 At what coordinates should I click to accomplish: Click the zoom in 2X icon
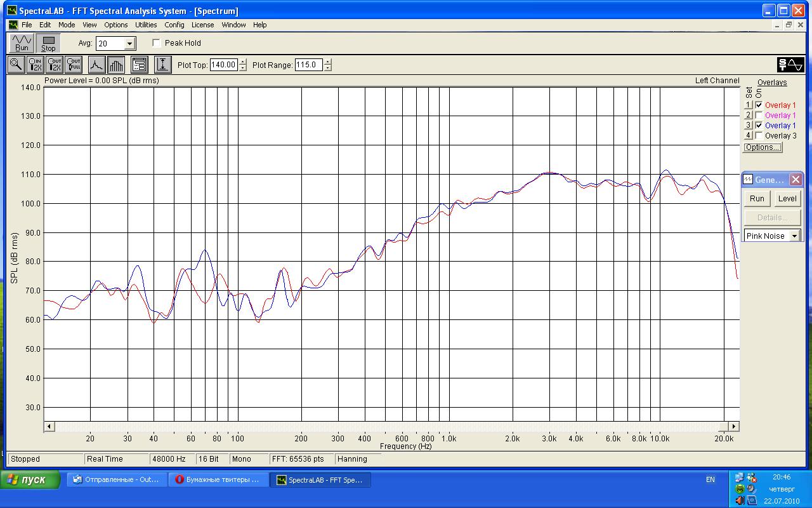(36, 64)
